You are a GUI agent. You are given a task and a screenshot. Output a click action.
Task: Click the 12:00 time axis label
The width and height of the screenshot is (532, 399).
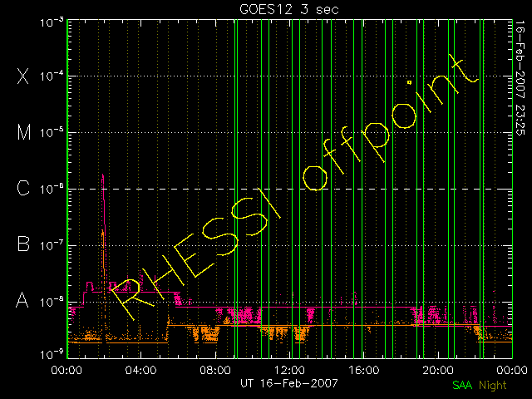(289, 369)
